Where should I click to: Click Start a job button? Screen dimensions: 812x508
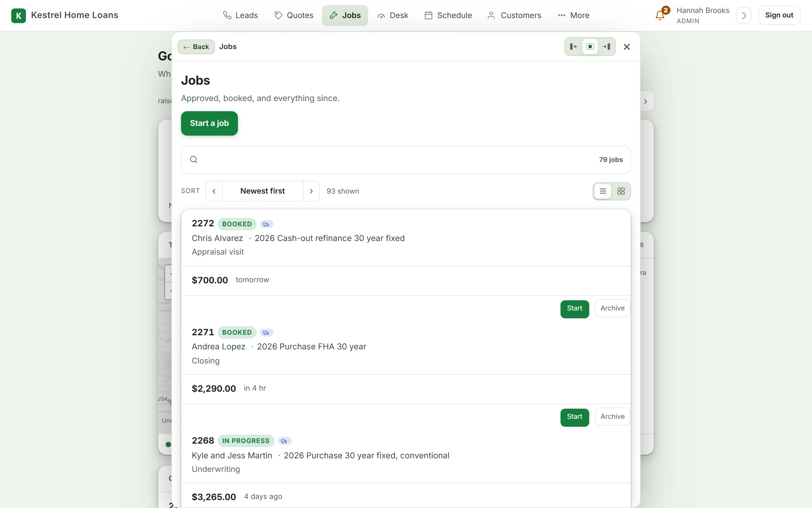click(x=209, y=123)
